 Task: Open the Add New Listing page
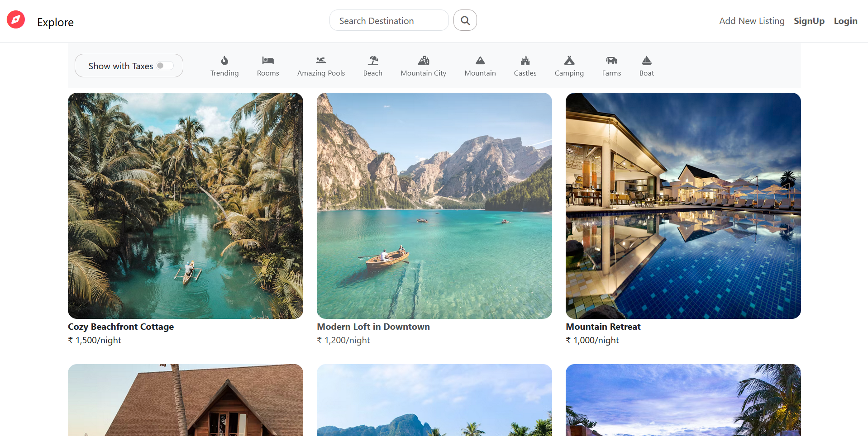click(752, 21)
